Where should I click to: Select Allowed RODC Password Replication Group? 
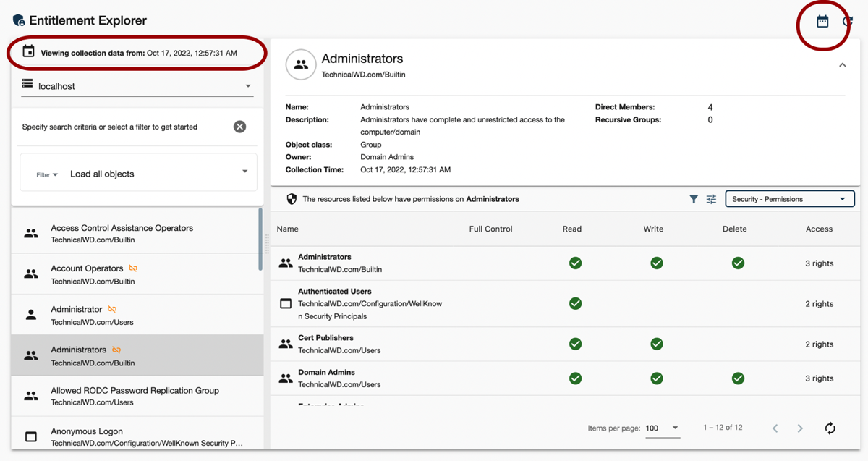135,396
